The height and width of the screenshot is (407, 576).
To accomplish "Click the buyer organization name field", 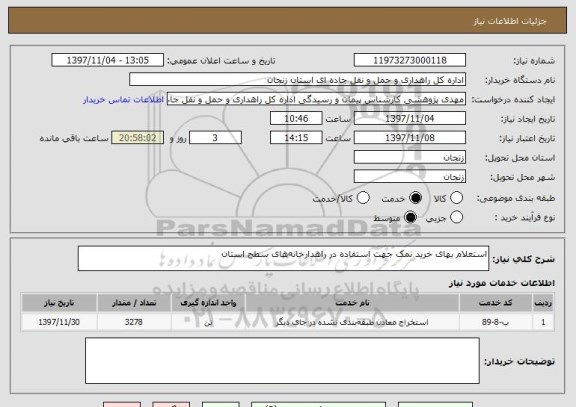I will pyautogui.click(x=298, y=79).
